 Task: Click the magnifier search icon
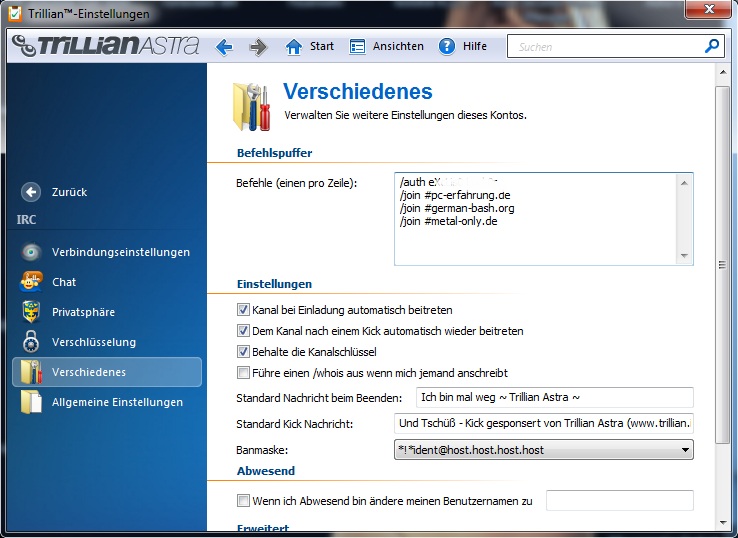[711, 46]
